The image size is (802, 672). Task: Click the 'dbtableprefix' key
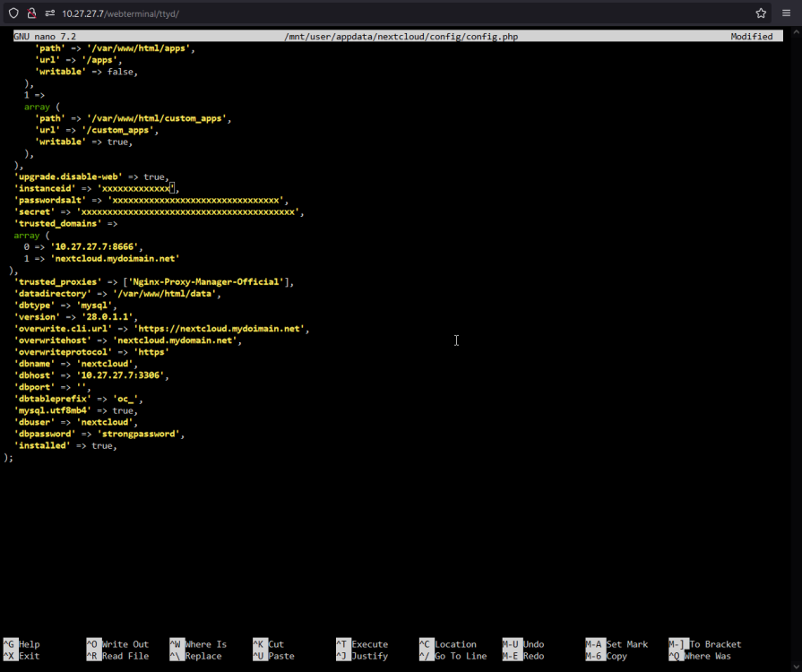point(53,399)
